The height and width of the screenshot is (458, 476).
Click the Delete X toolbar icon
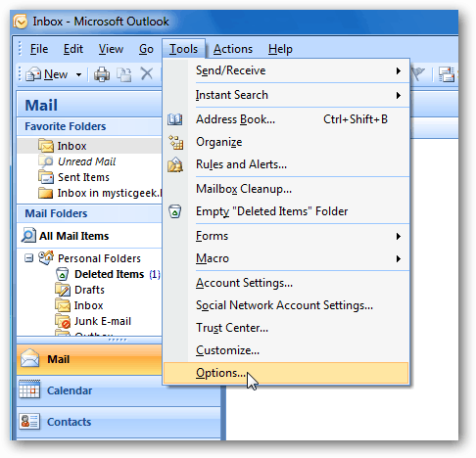point(147,73)
